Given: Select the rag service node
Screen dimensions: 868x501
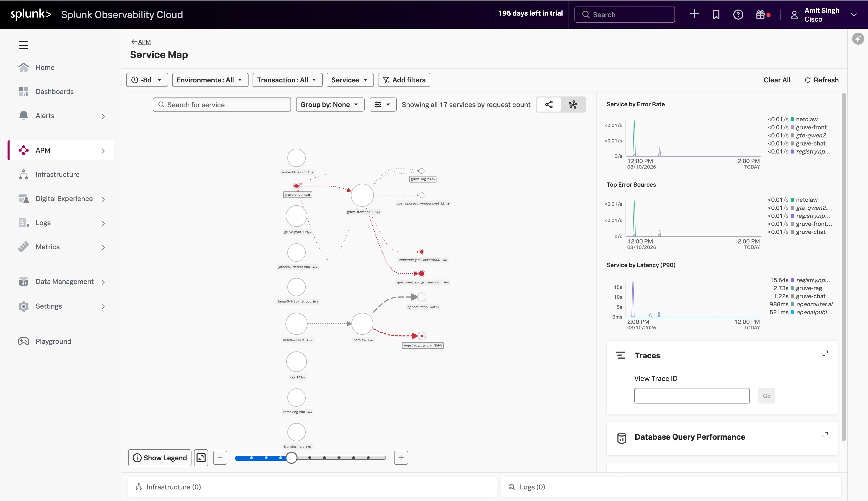Looking at the screenshot, I should (296, 362).
